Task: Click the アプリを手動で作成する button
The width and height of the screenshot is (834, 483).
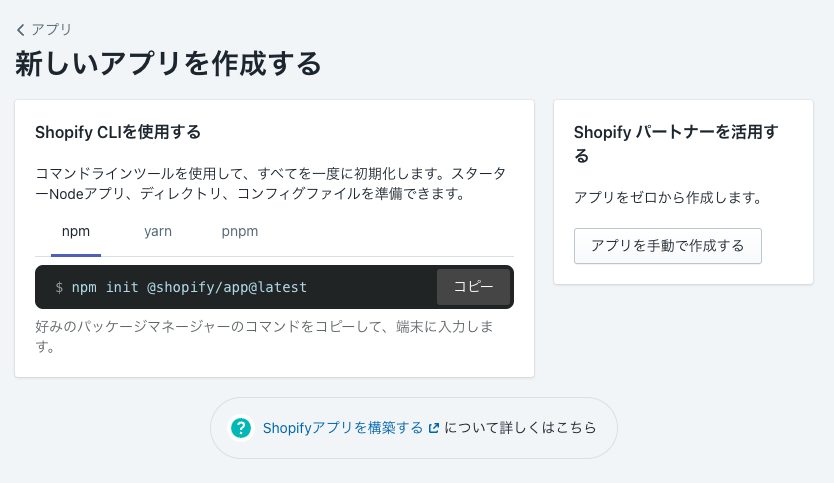Action: coord(668,246)
